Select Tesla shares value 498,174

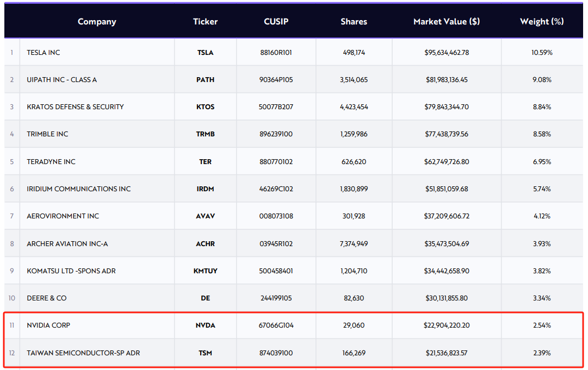[354, 52]
